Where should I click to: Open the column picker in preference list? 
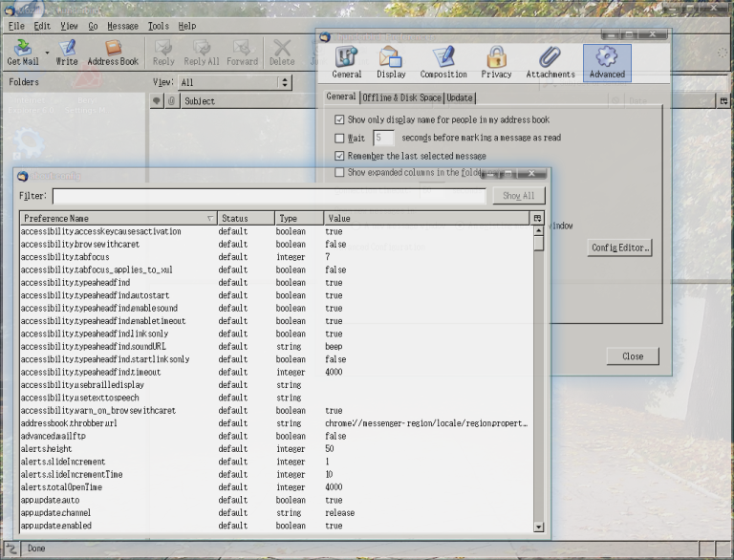pyautogui.click(x=537, y=219)
